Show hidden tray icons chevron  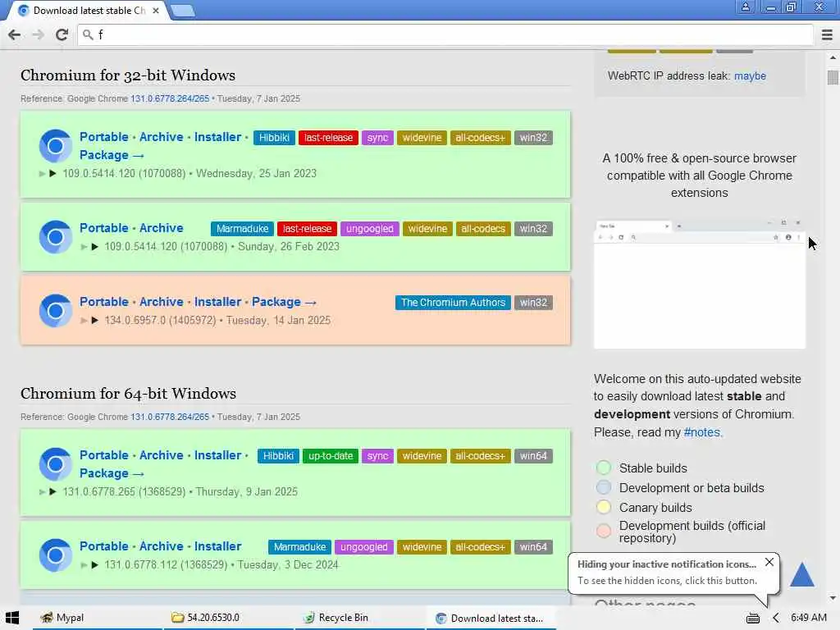point(776,619)
